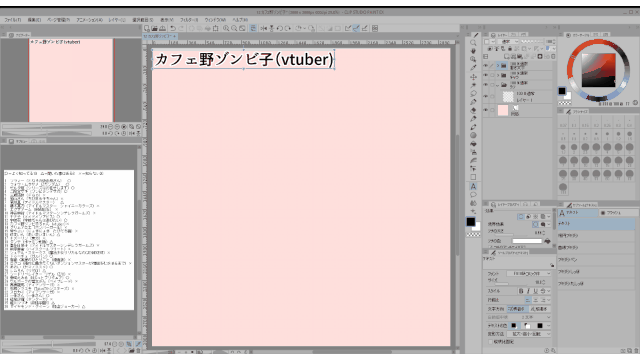Viewport: 640px width, 360px height.
Task: Toggle Underline style in text properties
Action: [x=536, y=291]
